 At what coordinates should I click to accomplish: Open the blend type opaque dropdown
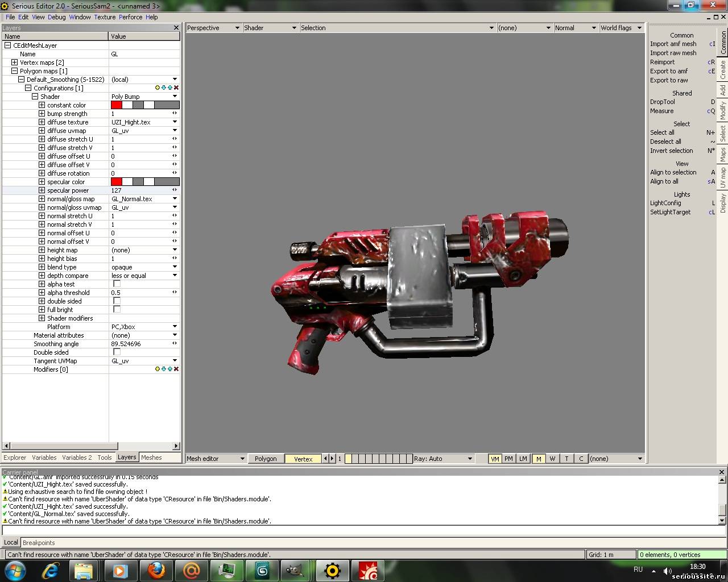(x=144, y=267)
